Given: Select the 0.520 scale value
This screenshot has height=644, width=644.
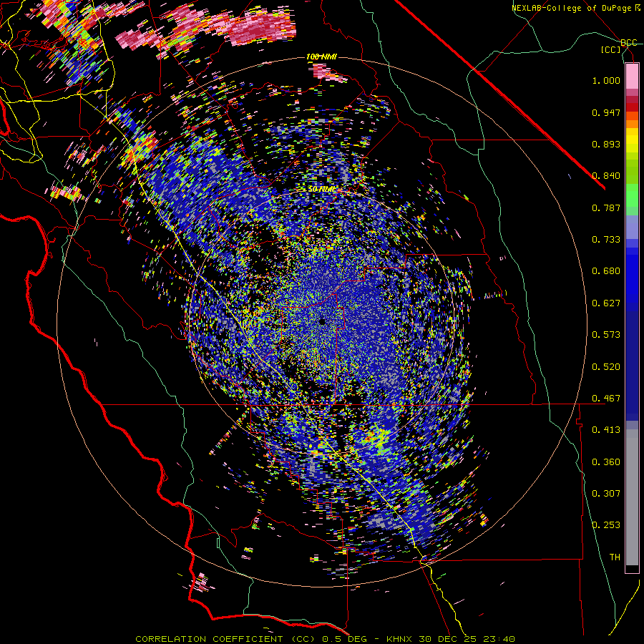Looking at the screenshot, I should click(606, 367).
